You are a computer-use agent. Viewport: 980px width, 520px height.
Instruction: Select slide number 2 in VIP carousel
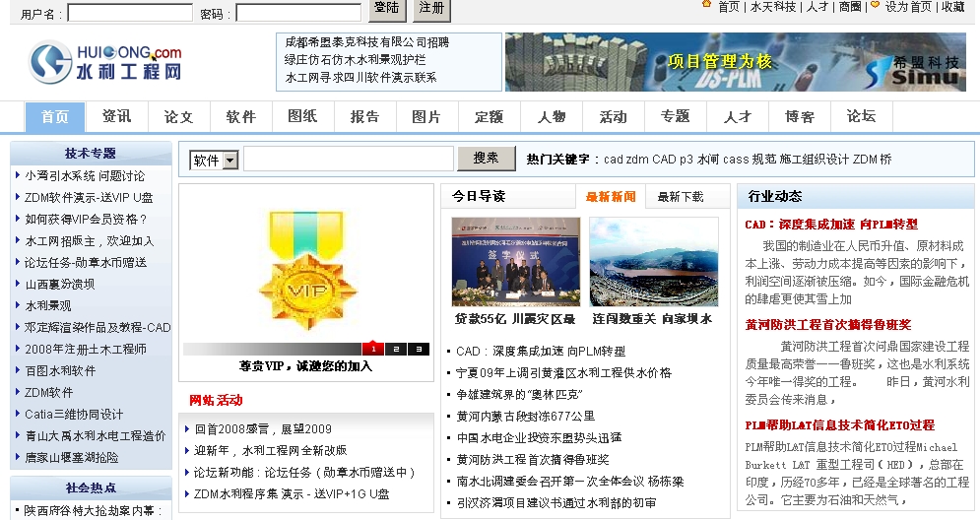point(396,349)
